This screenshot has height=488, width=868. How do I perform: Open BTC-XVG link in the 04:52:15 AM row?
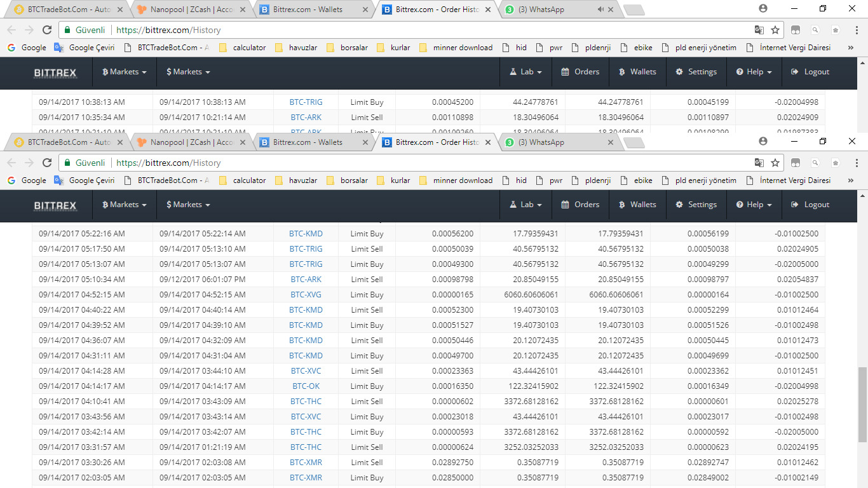pyautogui.click(x=306, y=295)
